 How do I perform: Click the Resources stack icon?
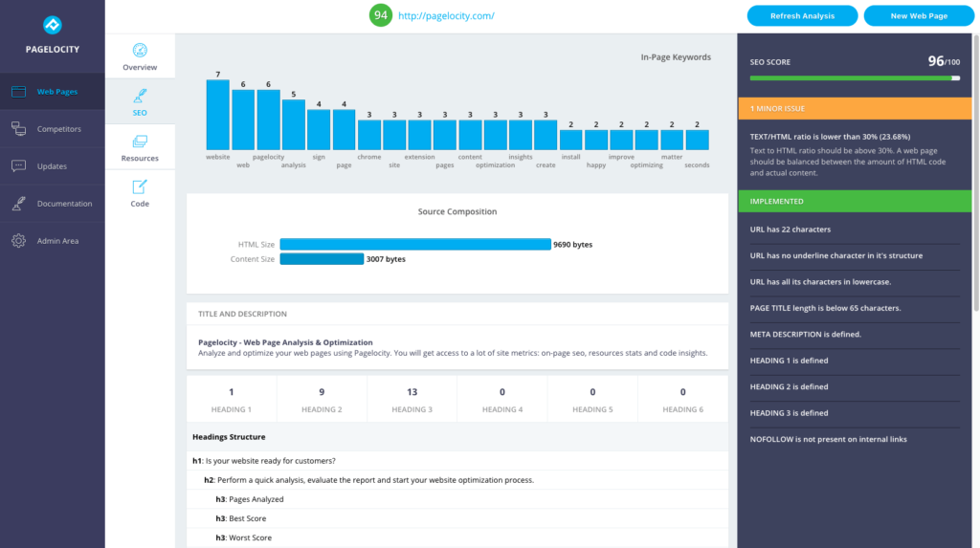(x=140, y=141)
